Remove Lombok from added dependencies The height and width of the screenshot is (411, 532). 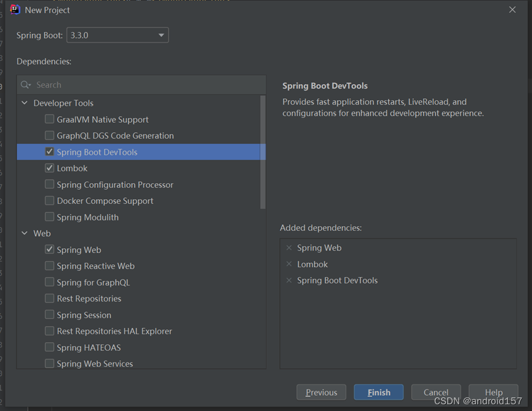(289, 264)
